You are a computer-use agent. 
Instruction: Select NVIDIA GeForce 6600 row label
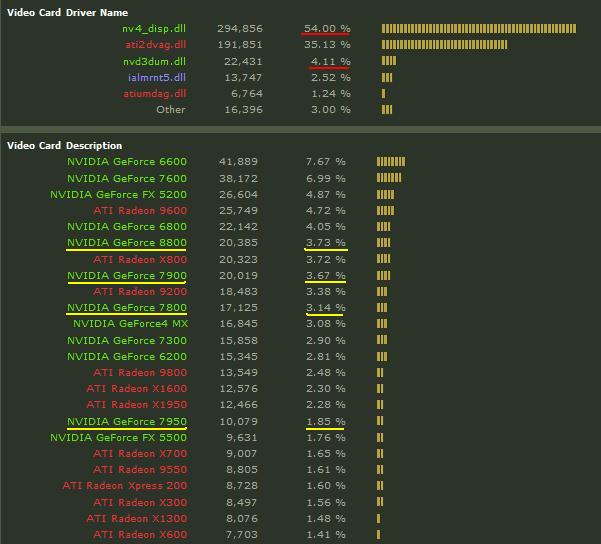[x=127, y=162]
